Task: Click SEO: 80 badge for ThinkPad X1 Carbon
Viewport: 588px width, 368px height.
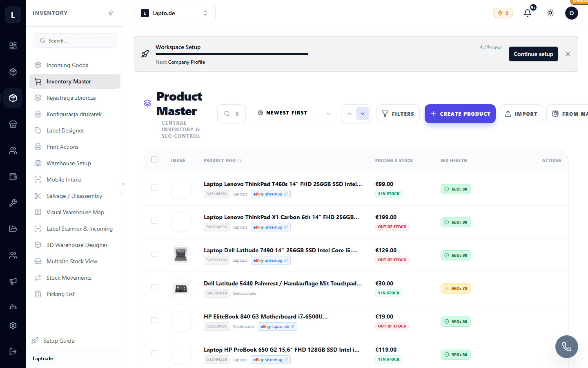Action: coord(456,222)
